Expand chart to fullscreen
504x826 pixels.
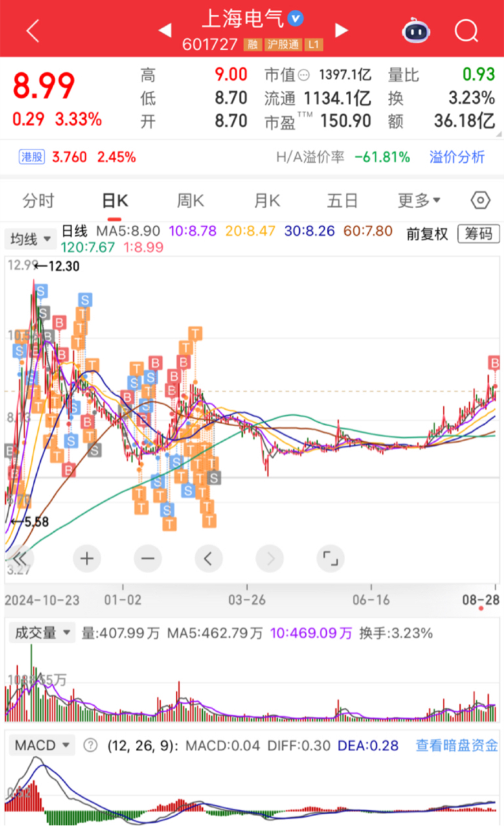331,559
